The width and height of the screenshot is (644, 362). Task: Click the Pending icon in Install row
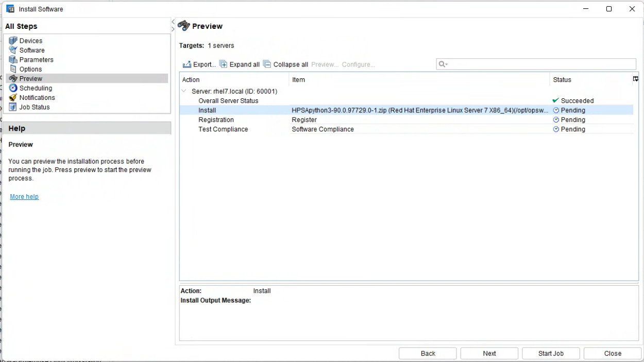point(556,110)
